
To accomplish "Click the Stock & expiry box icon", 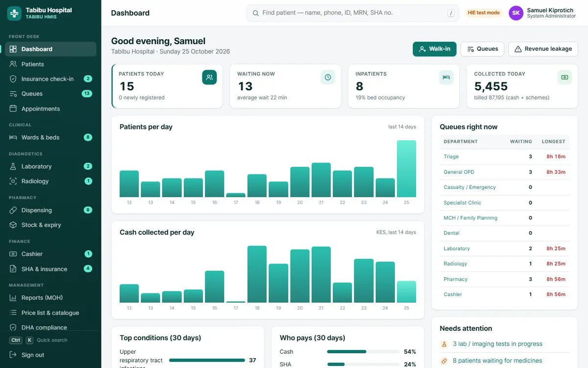I will click(13, 225).
